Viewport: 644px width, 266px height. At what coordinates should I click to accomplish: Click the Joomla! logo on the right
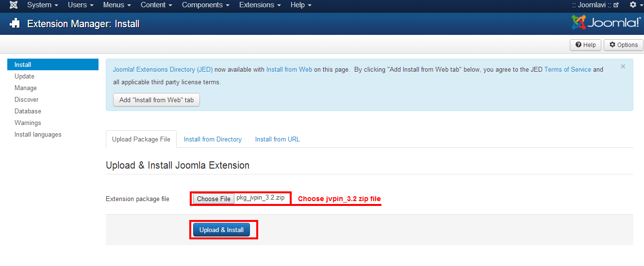pyautogui.click(x=606, y=22)
